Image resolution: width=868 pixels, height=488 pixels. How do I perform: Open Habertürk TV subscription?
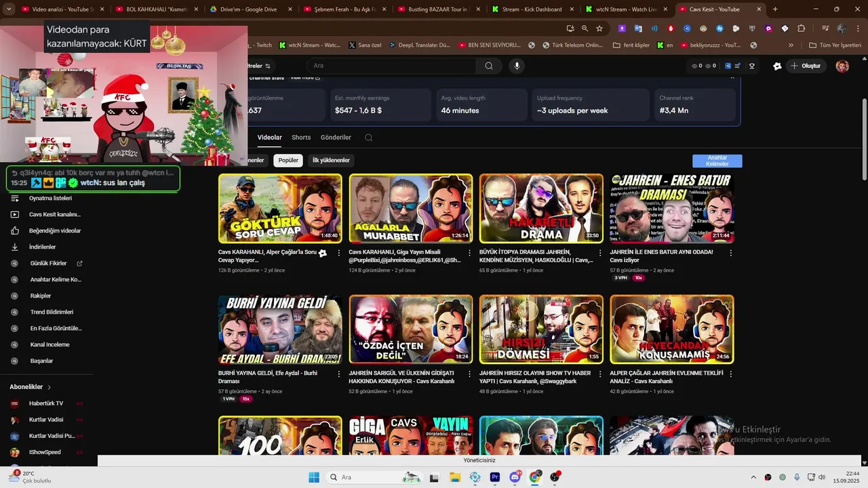point(47,404)
